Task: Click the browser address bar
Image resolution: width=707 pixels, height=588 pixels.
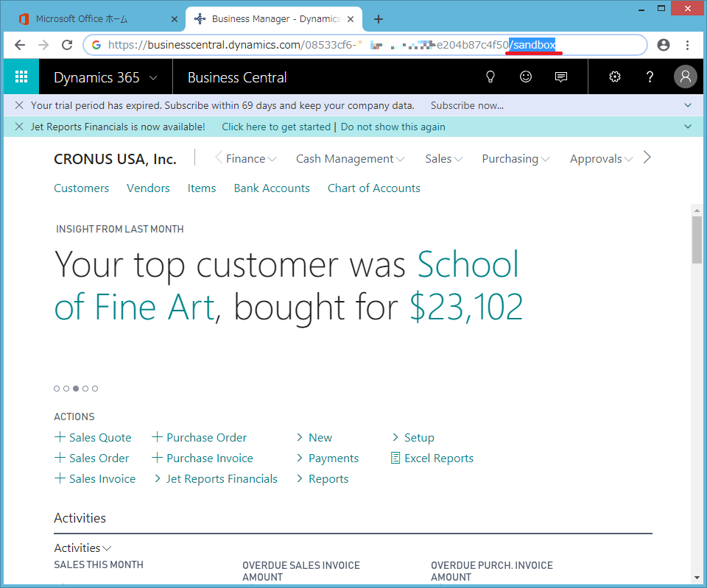Action: (365, 45)
